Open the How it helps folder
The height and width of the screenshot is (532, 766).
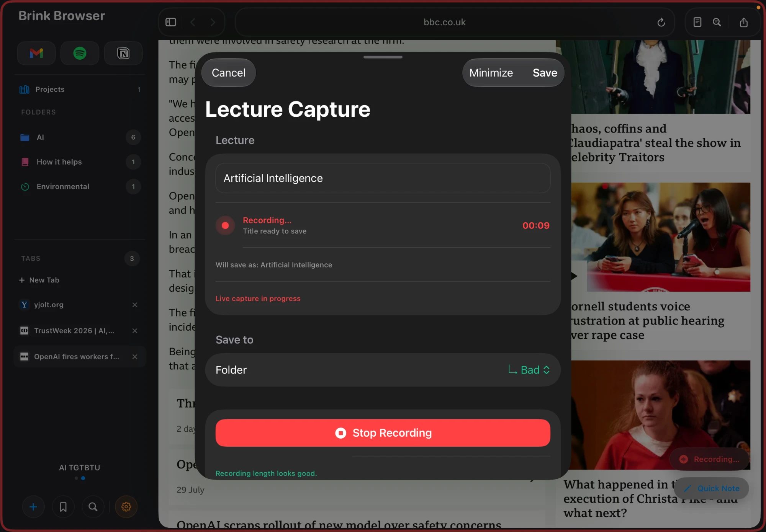[80, 162]
